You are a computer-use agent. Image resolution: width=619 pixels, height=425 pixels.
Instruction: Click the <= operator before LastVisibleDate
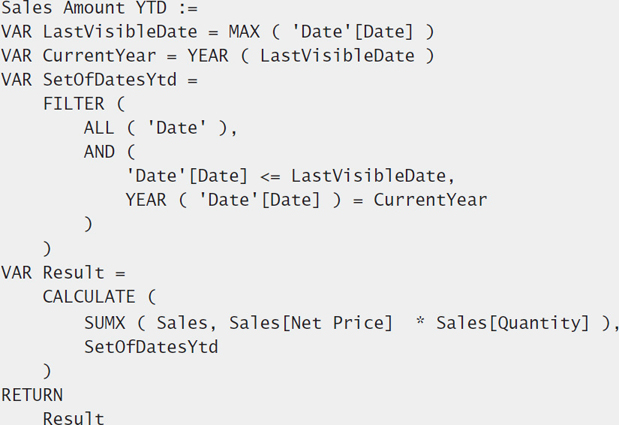tap(270, 176)
